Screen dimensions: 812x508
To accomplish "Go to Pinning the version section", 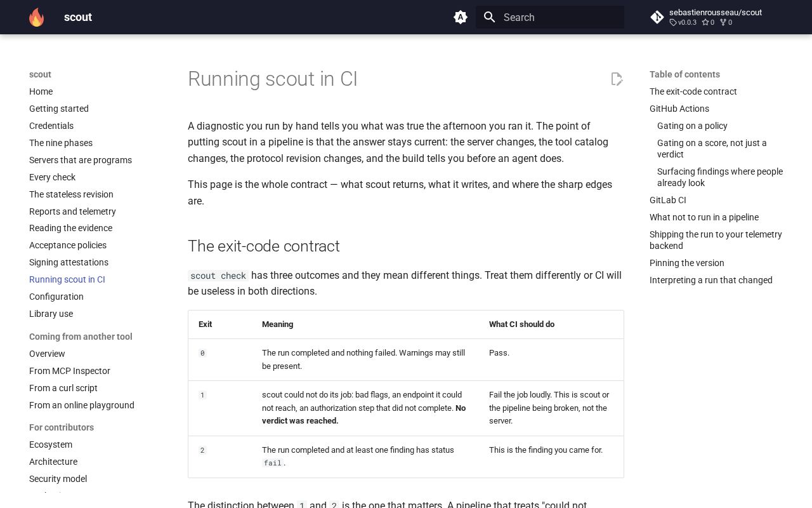I will coord(687,263).
